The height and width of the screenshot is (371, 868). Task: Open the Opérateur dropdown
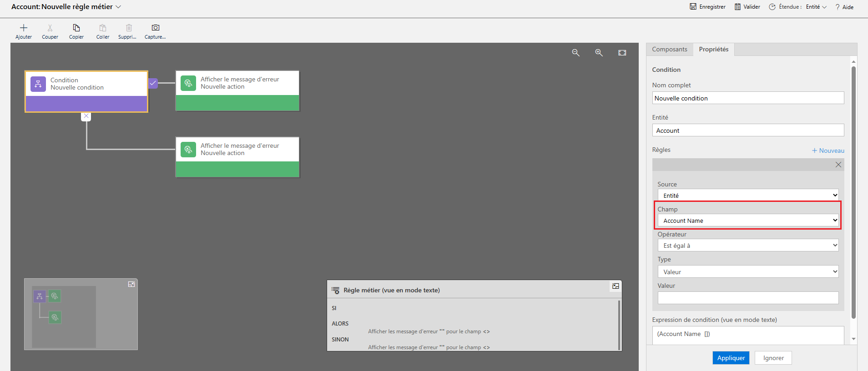point(748,245)
